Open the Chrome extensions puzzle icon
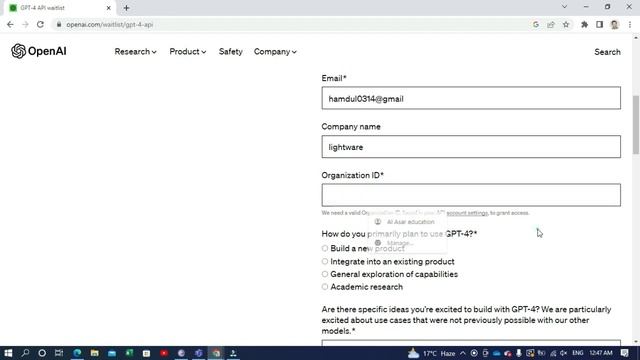Screen dimensions: 640x360 pos(584,24)
